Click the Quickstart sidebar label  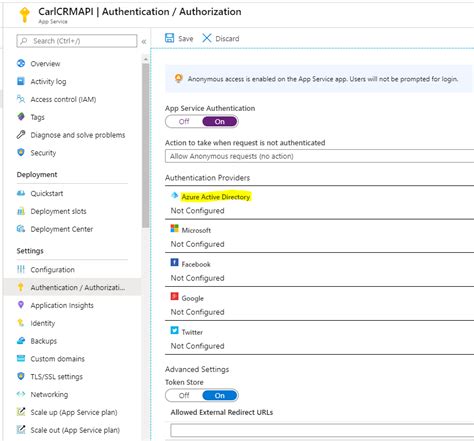click(x=47, y=193)
